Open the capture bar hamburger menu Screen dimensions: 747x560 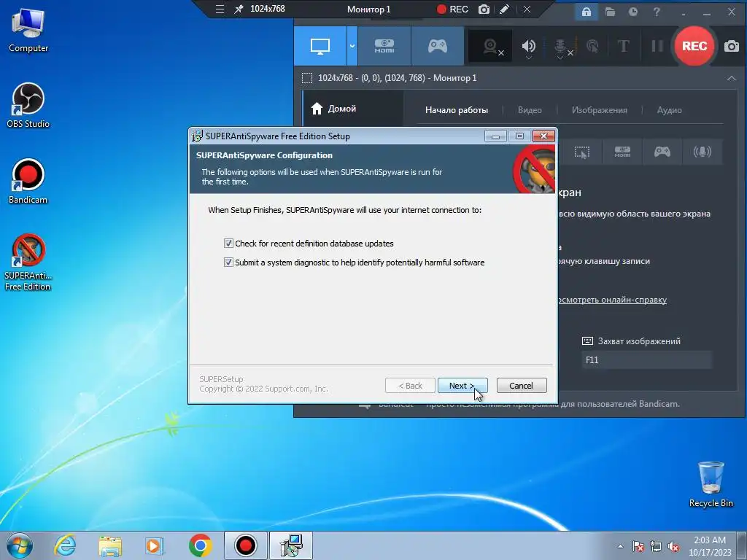click(x=220, y=9)
